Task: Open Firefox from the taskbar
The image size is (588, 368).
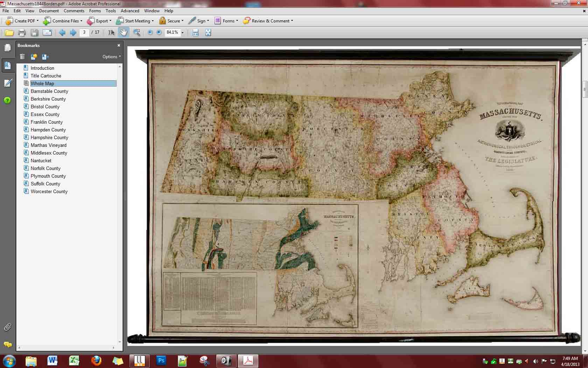Action: [x=96, y=361]
